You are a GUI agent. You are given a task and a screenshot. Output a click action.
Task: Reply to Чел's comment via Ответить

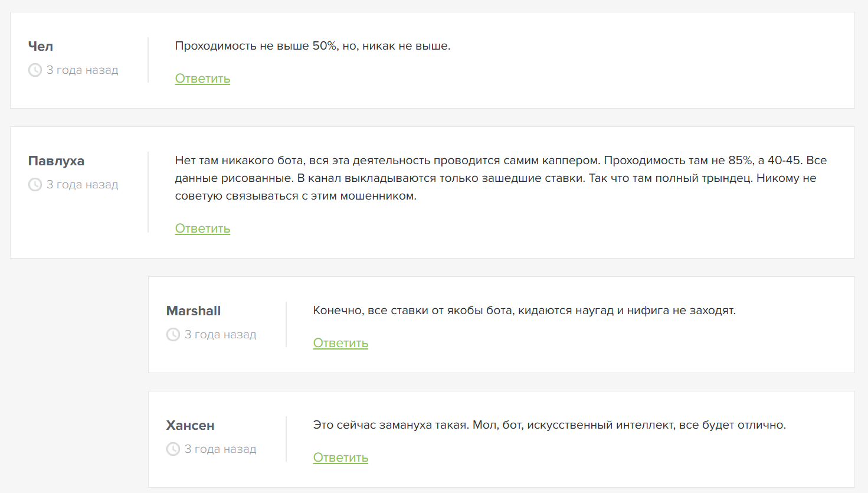[x=202, y=79]
